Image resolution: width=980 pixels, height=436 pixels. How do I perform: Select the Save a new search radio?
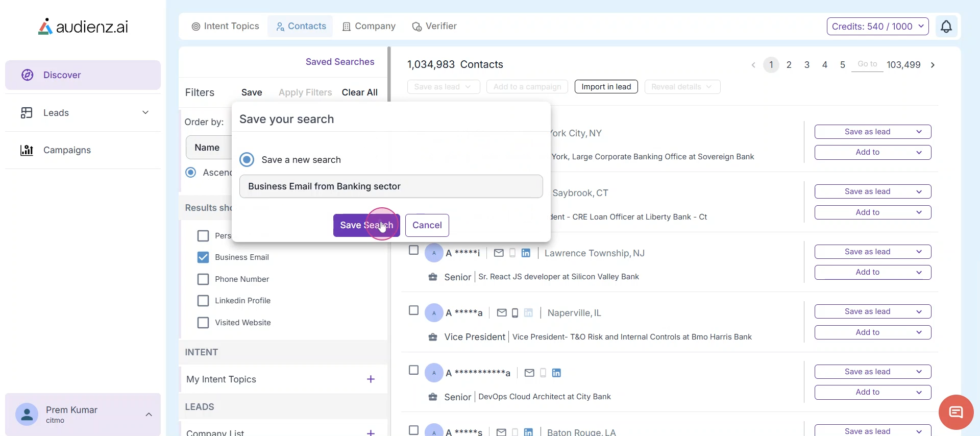247,160
